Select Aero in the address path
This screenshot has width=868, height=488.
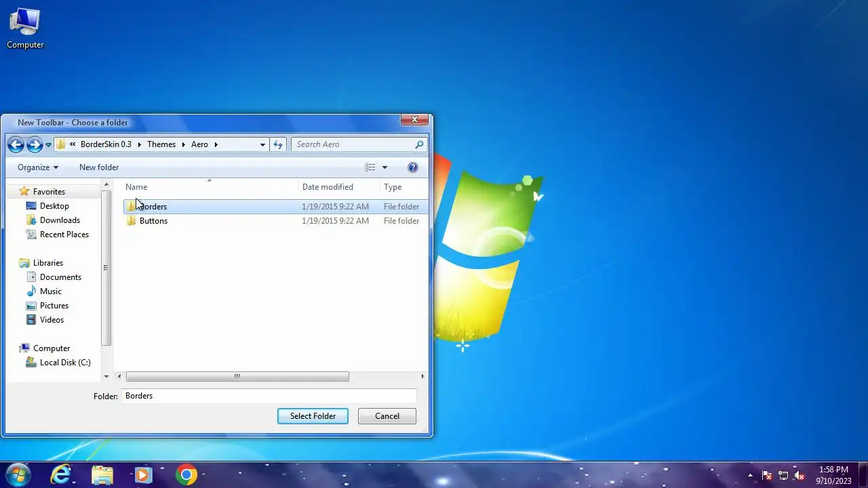[x=199, y=144]
